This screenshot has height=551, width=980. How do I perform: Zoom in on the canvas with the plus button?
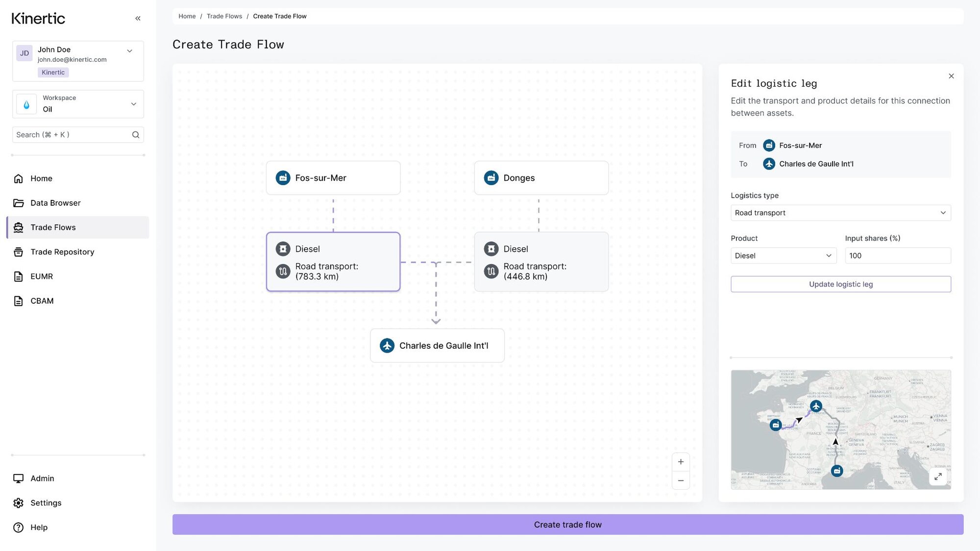(x=681, y=462)
